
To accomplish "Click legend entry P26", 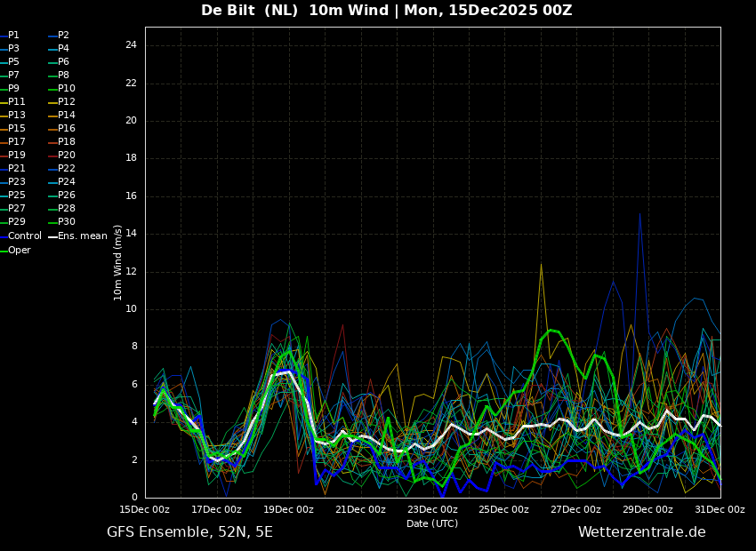I will 61,195.
